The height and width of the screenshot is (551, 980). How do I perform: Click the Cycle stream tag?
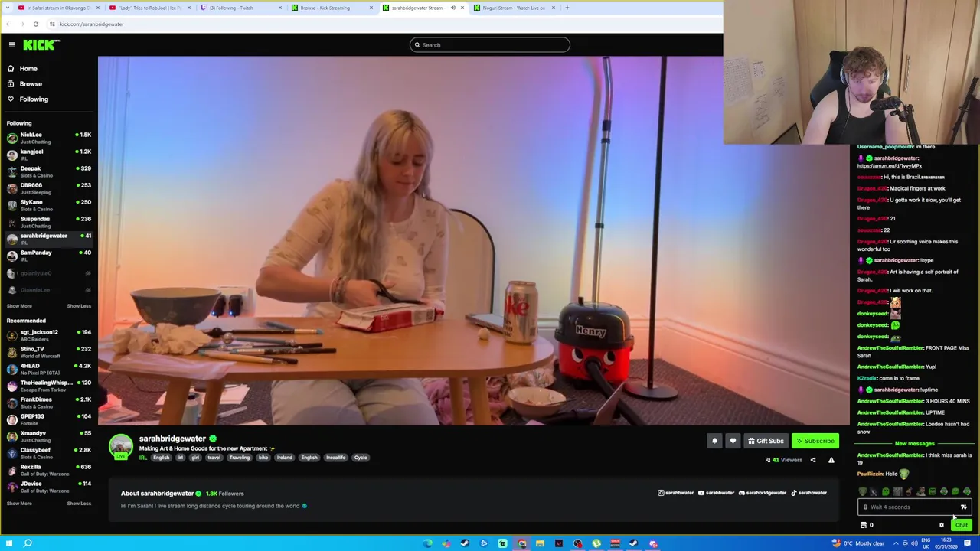click(x=361, y=458)
